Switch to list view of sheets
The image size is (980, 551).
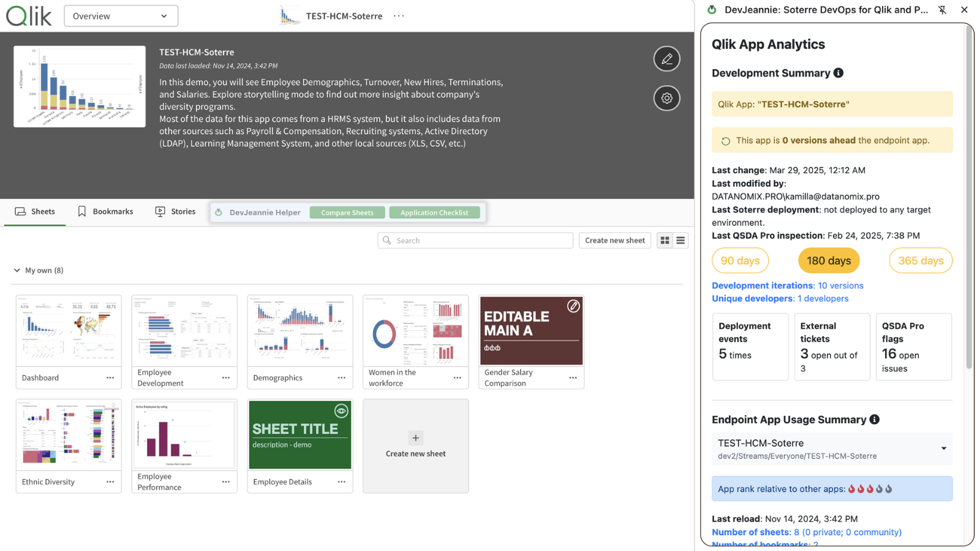(680, 241)
